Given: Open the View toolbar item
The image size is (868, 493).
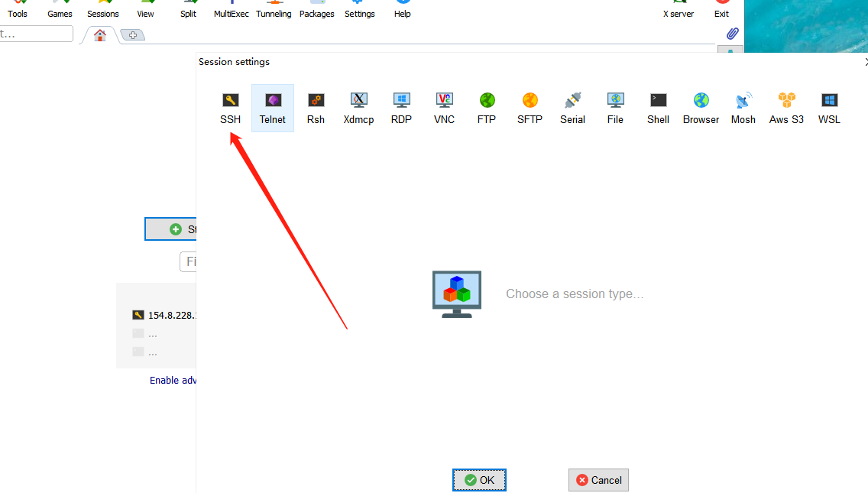Looking at the screenshot, I should [x=146, y=10].
